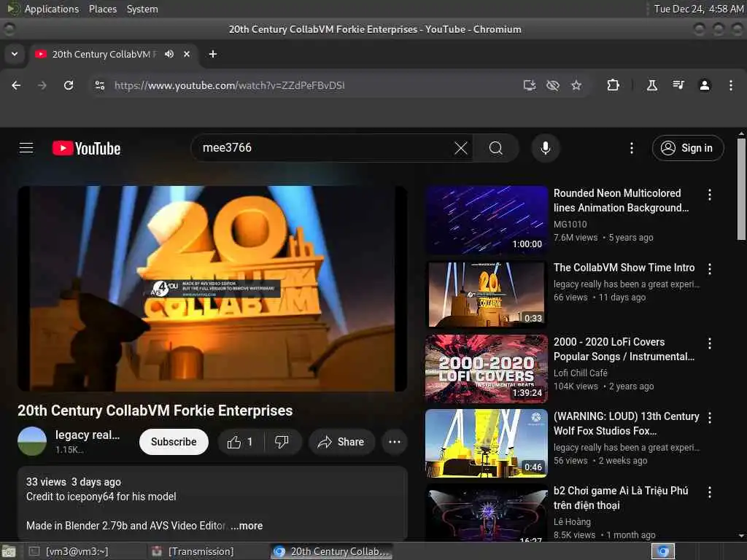Open more actions ellipsis under video
The height and width of the screenshot is (560, 747).
pyautogui.click(x=395, y=442)
